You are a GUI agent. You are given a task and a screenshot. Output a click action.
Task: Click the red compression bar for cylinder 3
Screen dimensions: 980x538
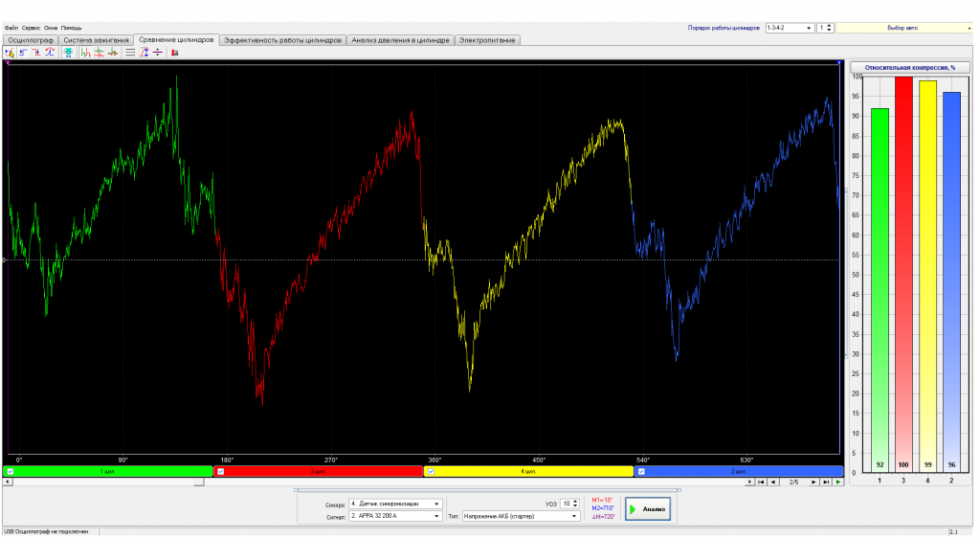pyautogui.click(x=903, y=275)
